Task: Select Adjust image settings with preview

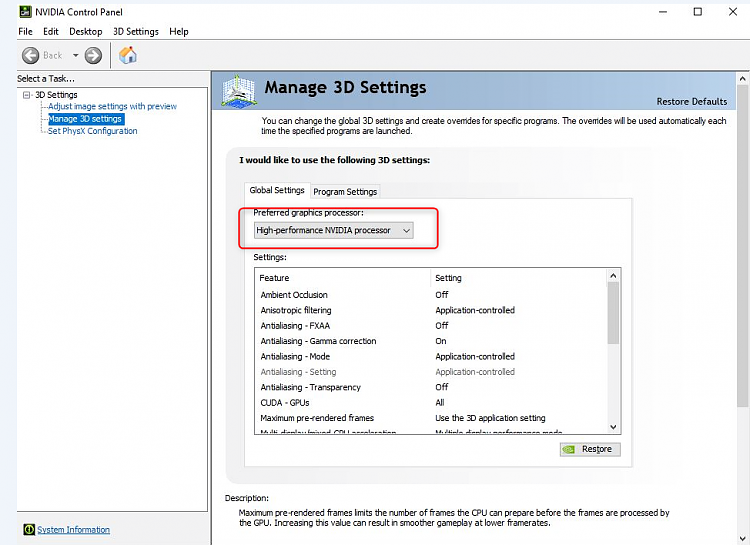Action: pyautogui.click(x=112, y=106)
